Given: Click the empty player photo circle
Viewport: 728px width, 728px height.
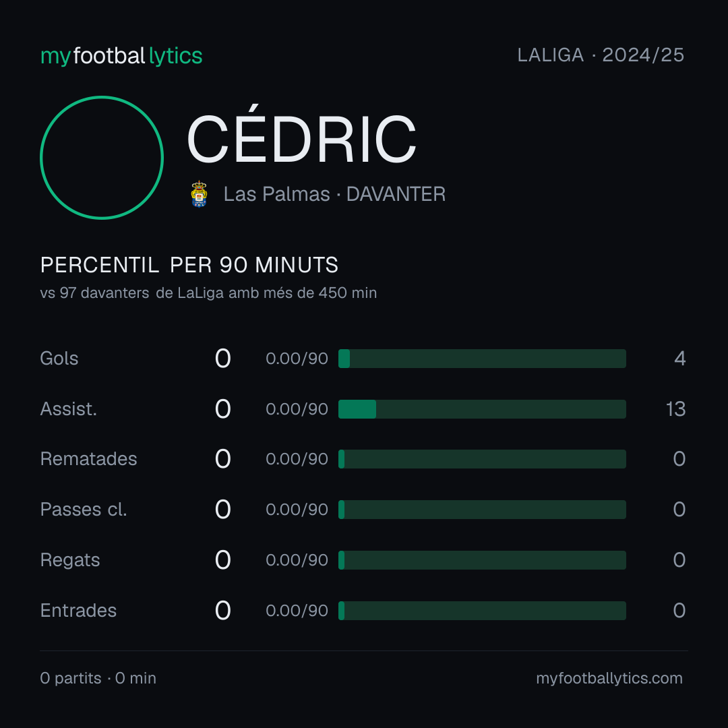Looking at the screenshot, I should [x=102, y=157].
